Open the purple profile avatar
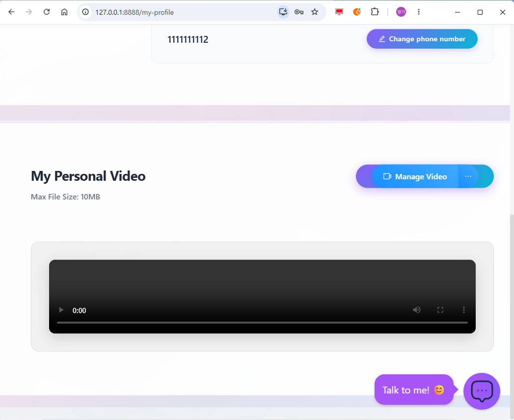 click(401, 12)
